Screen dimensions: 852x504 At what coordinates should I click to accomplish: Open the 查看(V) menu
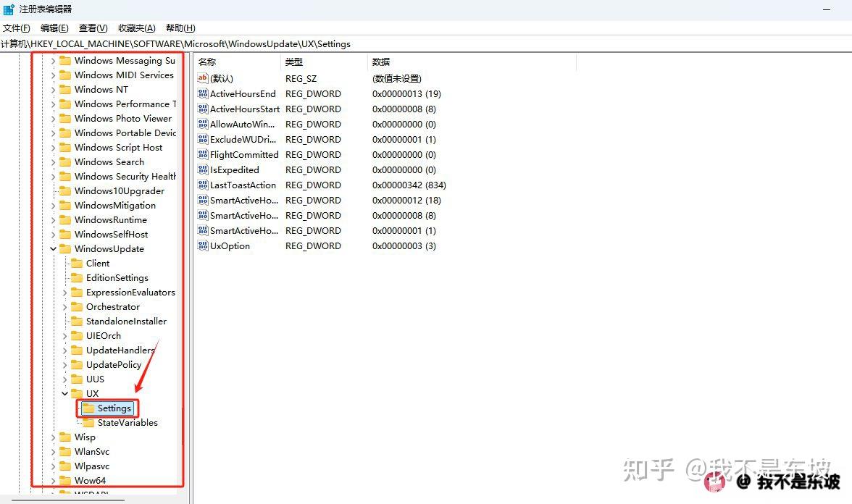point(93,28)
